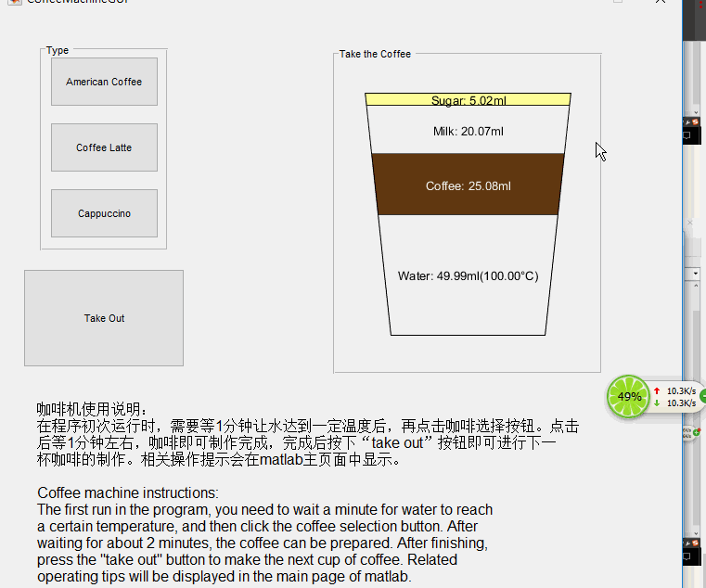706x588 pixels.
Task: Click the 'Coffee machine instructions:' heading
Action: point(128,493)
